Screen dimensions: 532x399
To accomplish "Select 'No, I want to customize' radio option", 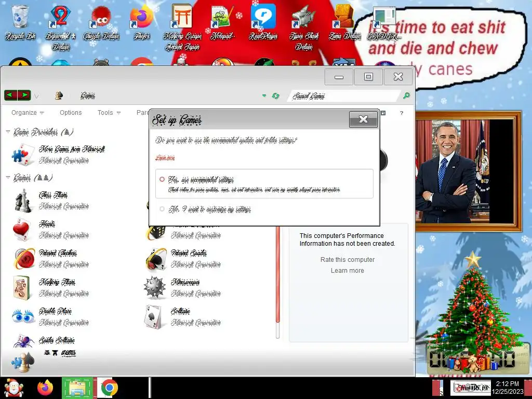I will point(162,209).
